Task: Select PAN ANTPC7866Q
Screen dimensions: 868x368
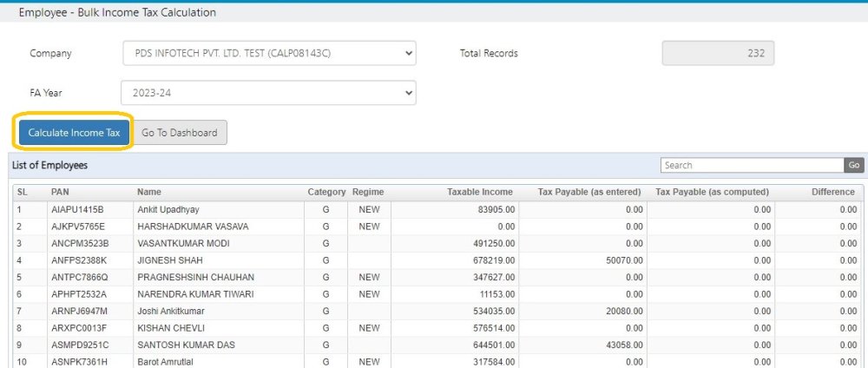Action: (x=79, y=277)
